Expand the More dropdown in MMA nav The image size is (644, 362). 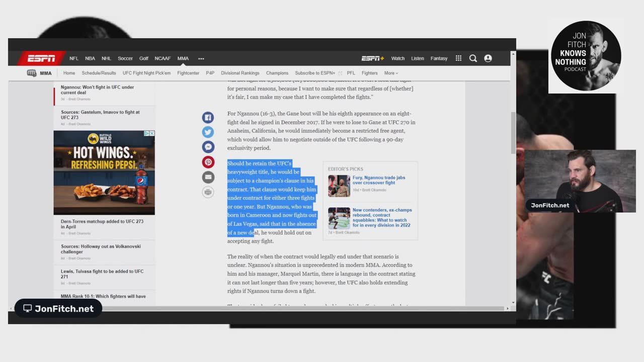[391, 73]
